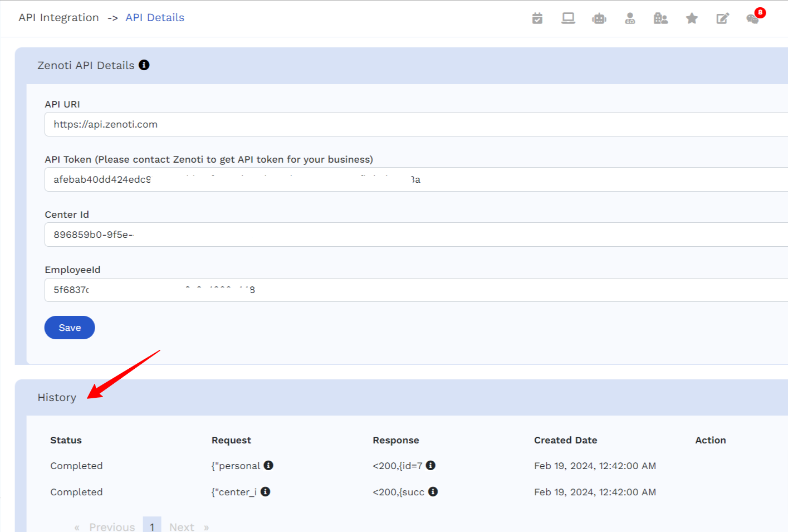The image size is (788, 532).
Task: Show info for {"personal request
Action: [x=268, y=465]
